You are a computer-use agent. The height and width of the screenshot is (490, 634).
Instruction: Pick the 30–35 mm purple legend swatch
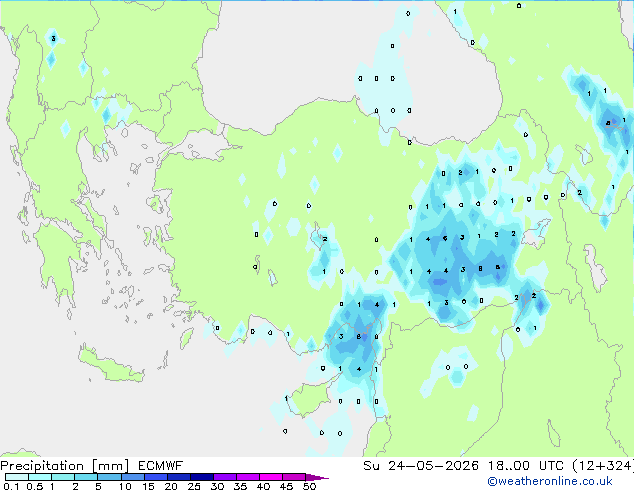coord(225,477)
